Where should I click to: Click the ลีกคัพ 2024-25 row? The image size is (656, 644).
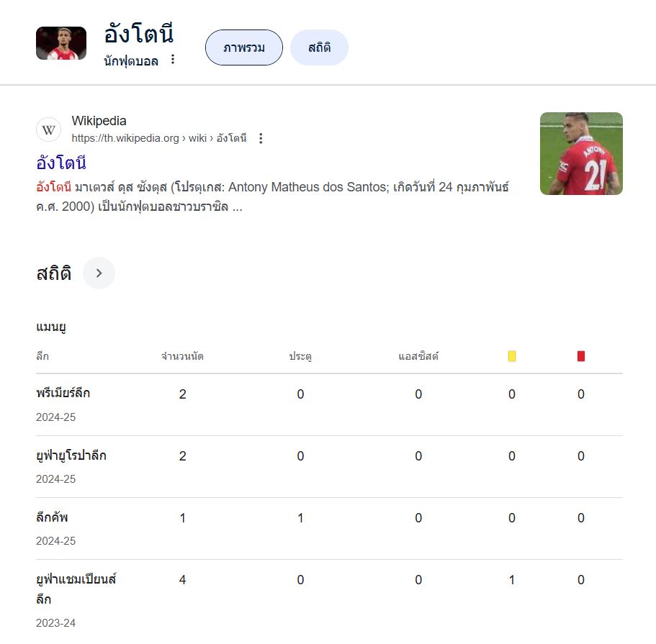(x=329, y=529)
